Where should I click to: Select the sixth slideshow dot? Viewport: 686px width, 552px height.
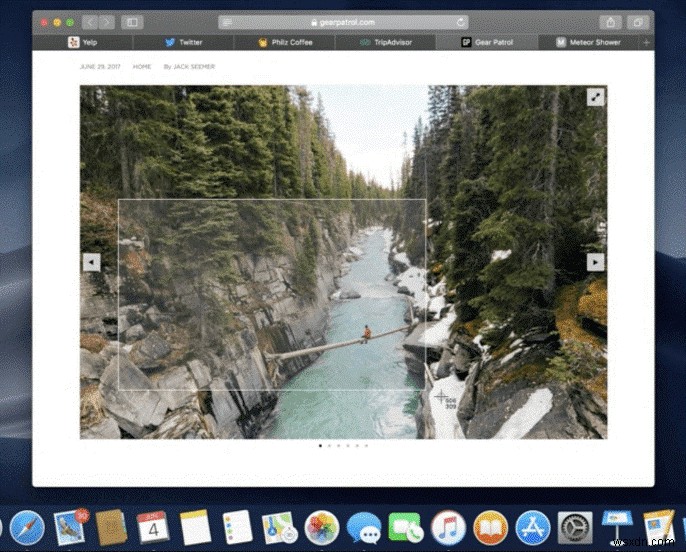[366, 446]
